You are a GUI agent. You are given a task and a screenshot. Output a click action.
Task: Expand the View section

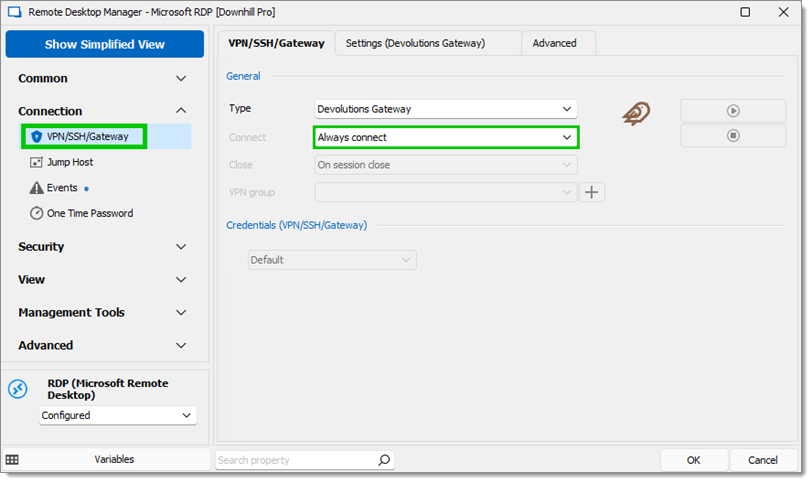(103, 280)
